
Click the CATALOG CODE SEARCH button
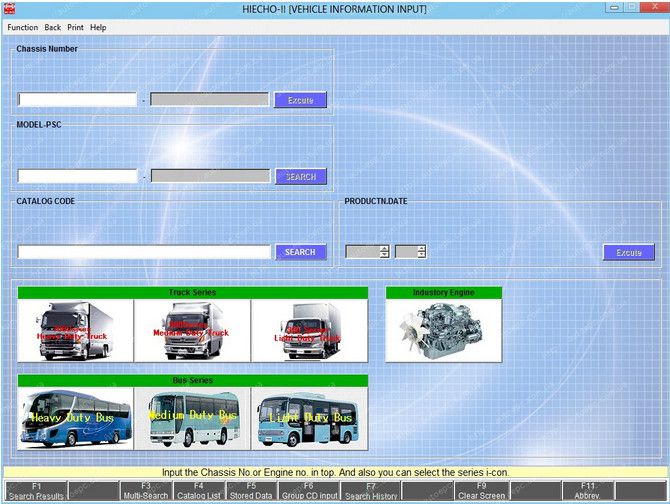301,252
